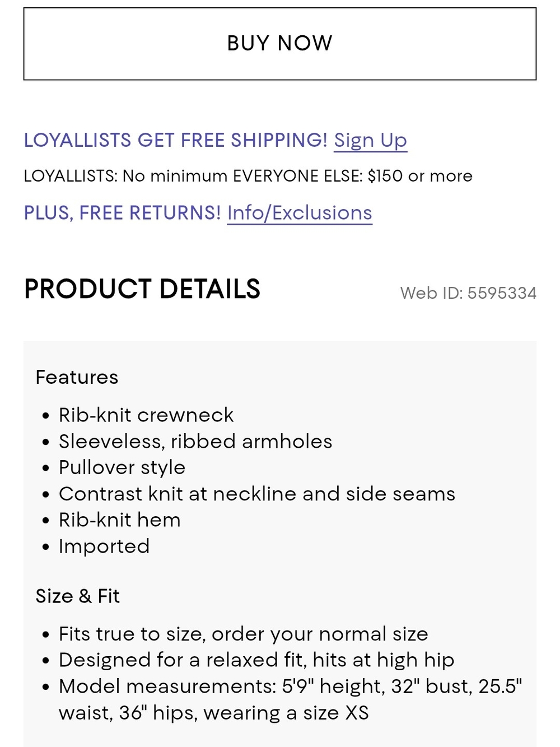Screen dimensions: 560x747
Task: Click the PLUS, FREE RETURNS! text
Action: 122,213
